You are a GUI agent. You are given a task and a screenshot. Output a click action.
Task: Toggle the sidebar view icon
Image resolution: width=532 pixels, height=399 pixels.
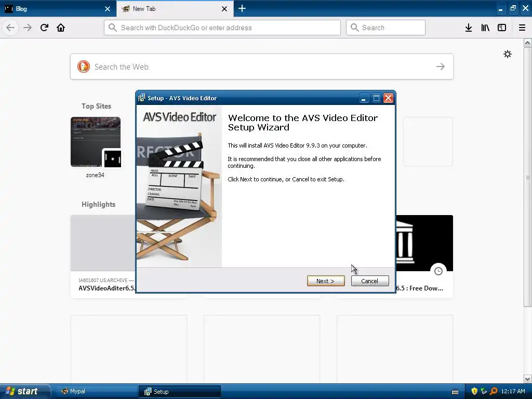point(502,28)
